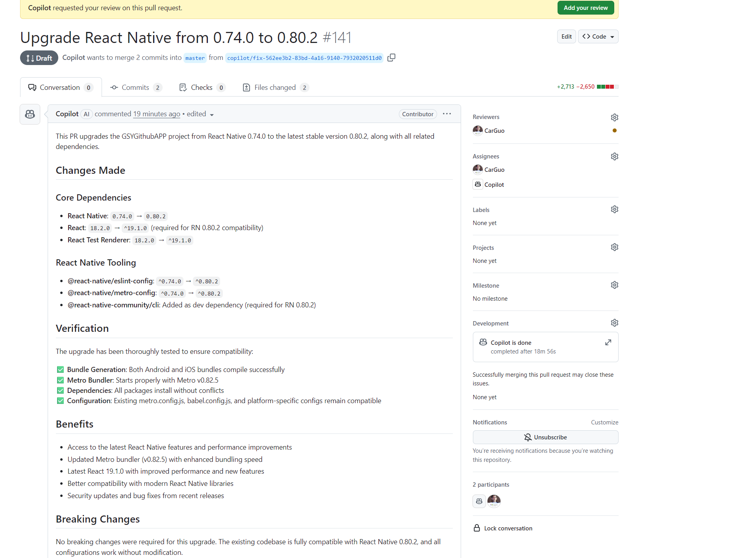Image resolution: width=756 pixels, height=558 pixels.
Task: Click the Copilot author name in comment header
Action: [67, 114]
